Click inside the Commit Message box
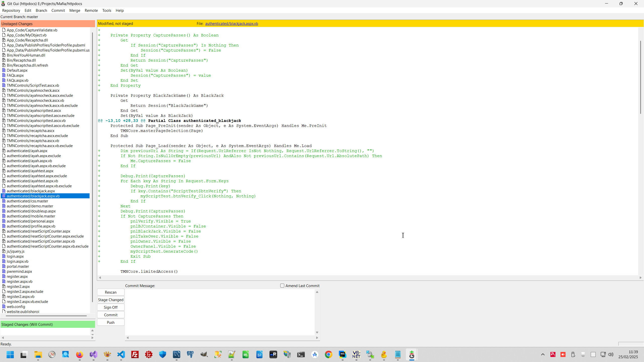This screenshot has width=644, height=362. click(220, 312)
